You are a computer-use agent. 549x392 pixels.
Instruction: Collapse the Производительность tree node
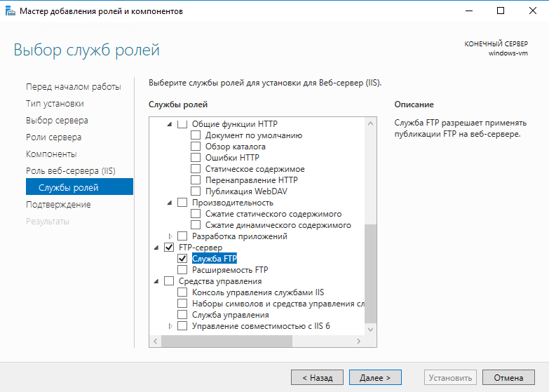coord(170,203)
